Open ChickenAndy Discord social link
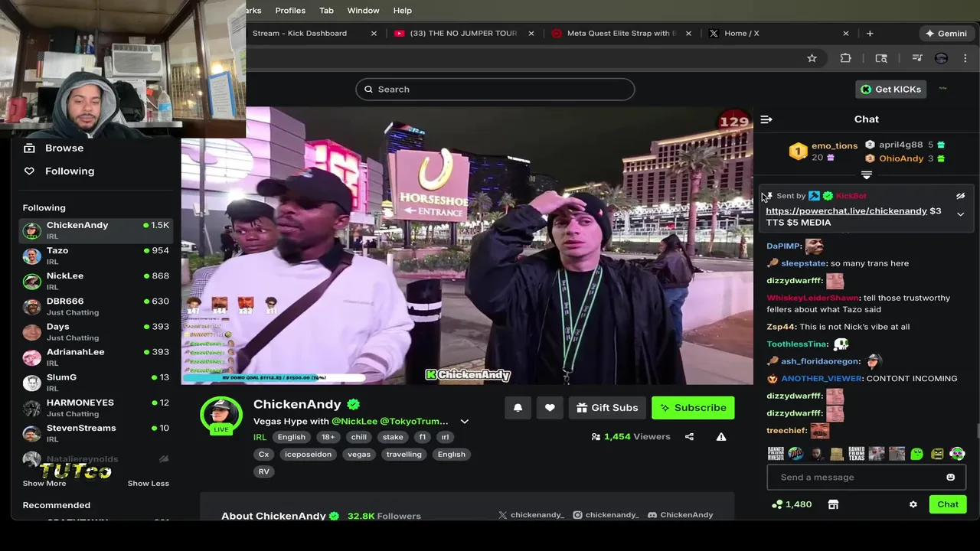 click(680, 515)
